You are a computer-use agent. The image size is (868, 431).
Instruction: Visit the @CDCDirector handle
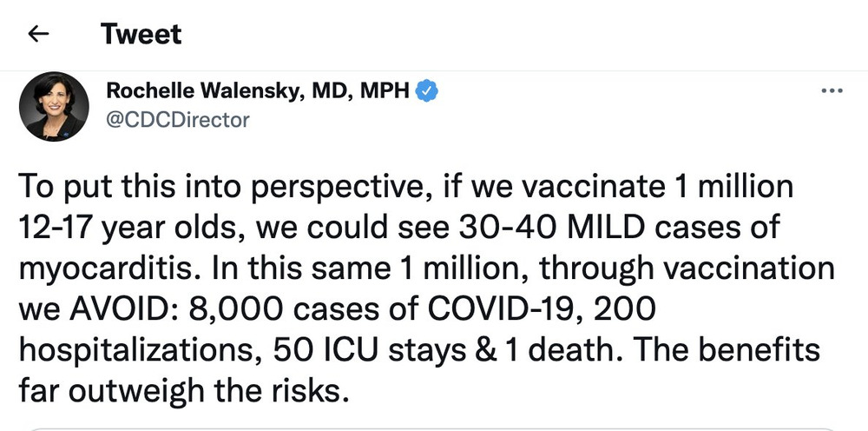pos(177,120)
